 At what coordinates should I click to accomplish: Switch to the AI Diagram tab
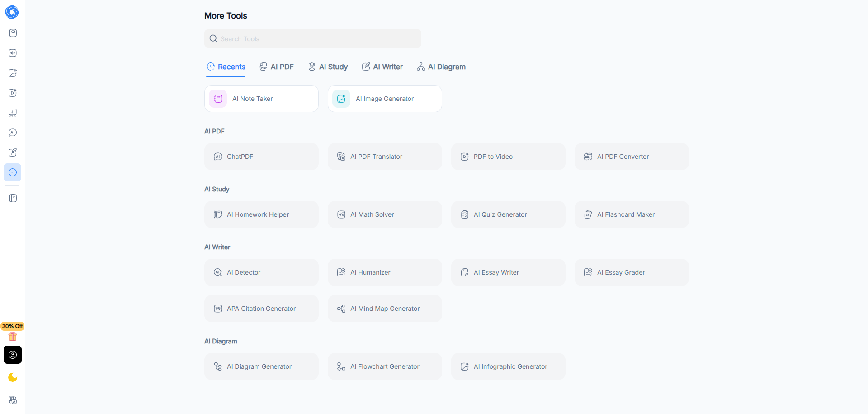pyautogui.click(x=441, y=67)
